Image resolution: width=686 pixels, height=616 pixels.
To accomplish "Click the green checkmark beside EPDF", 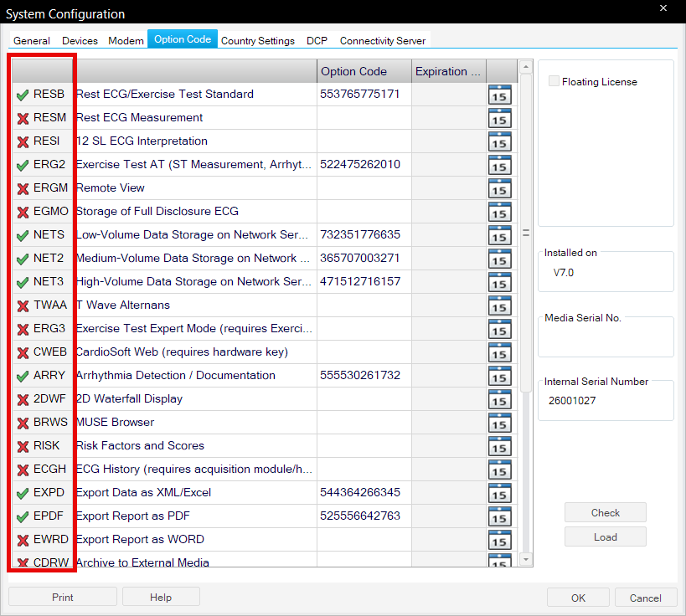I will click(23, 516).
